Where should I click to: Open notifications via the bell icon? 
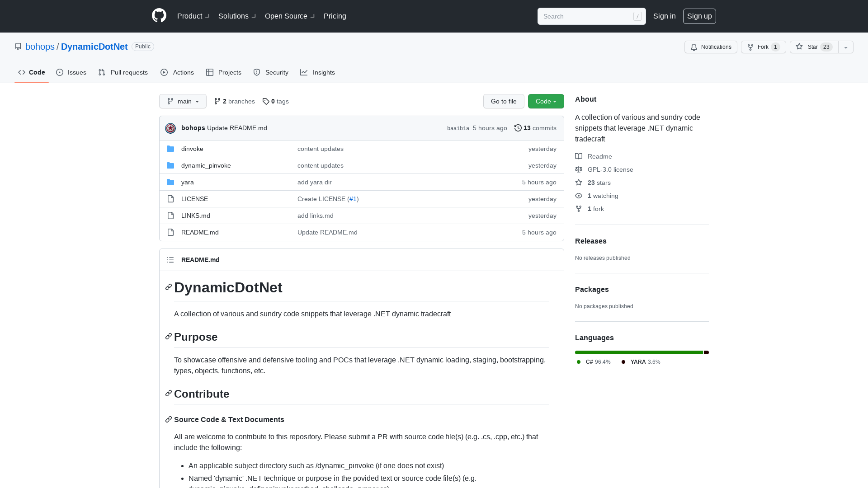point(693,47)
